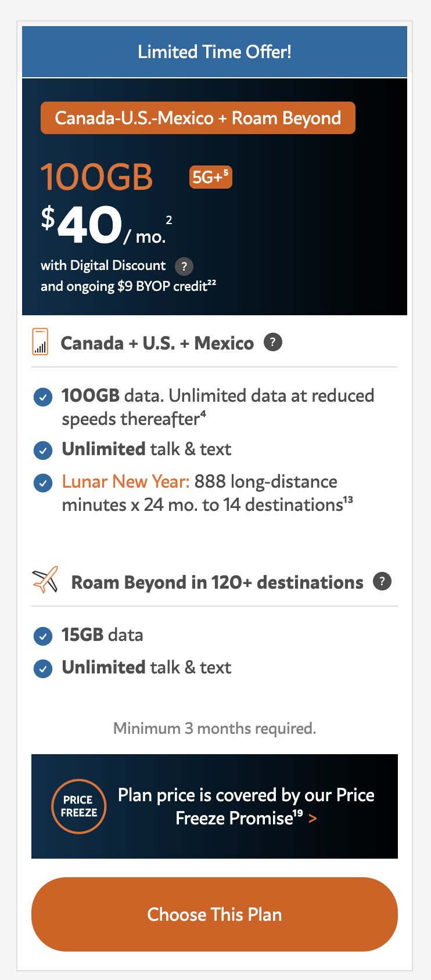The height and width of the screenshot is (980, 431).
Task: Click the Roam Beyond in 120+ destinations heading
Action: (x=217, y=582)
